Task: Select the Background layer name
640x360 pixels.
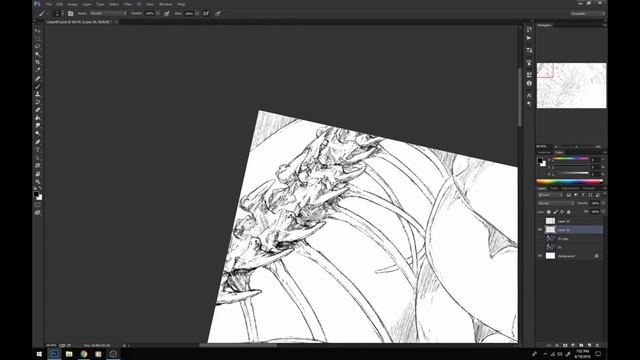Action: 567,256
